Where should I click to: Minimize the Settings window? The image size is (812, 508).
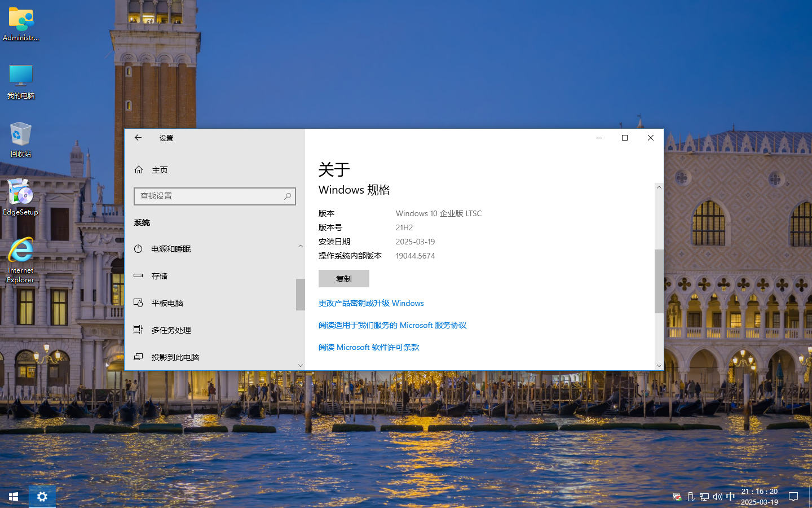coord(599,138)
